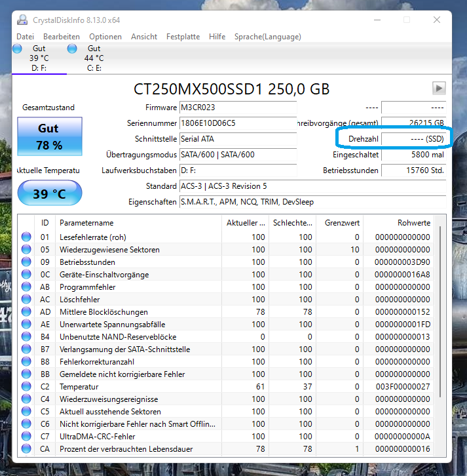The image size is (467, 476).
Task: Select raw value 0000000016A8
Action: 402,275
